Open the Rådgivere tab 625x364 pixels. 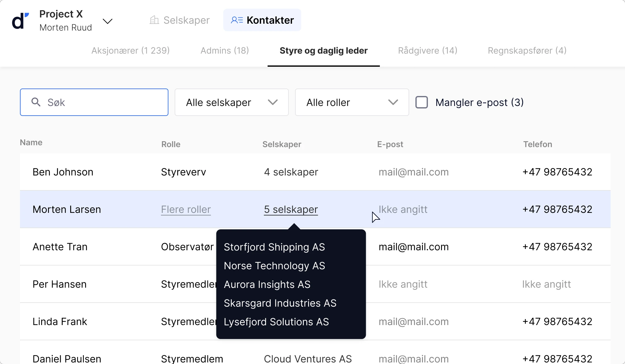(x=428, y=50)
